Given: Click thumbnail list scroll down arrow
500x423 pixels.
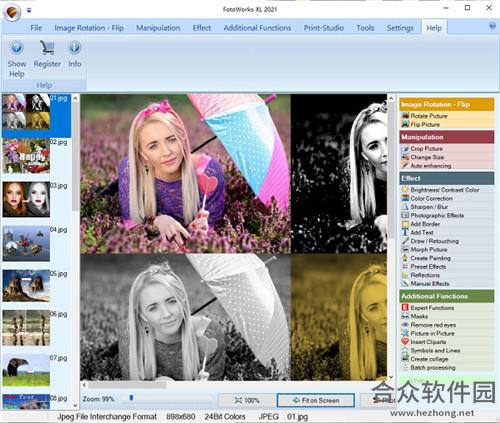Looking at the screenshot, I should click(75, 406).
